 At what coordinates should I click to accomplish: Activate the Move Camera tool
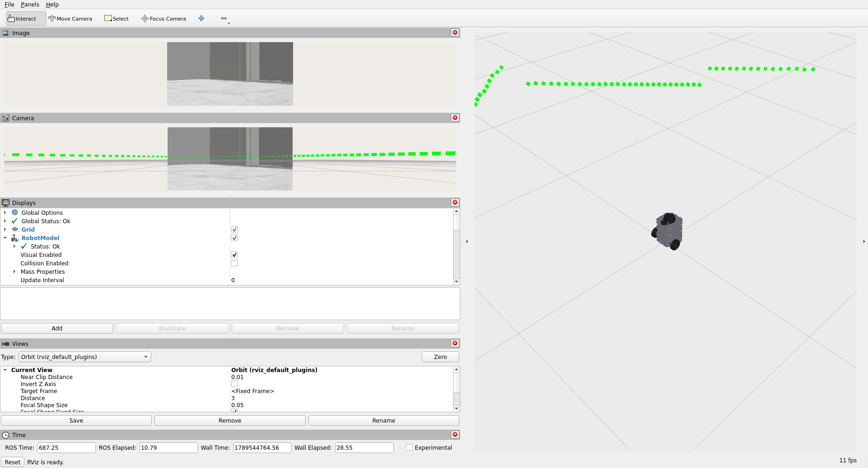click(70, 19)
